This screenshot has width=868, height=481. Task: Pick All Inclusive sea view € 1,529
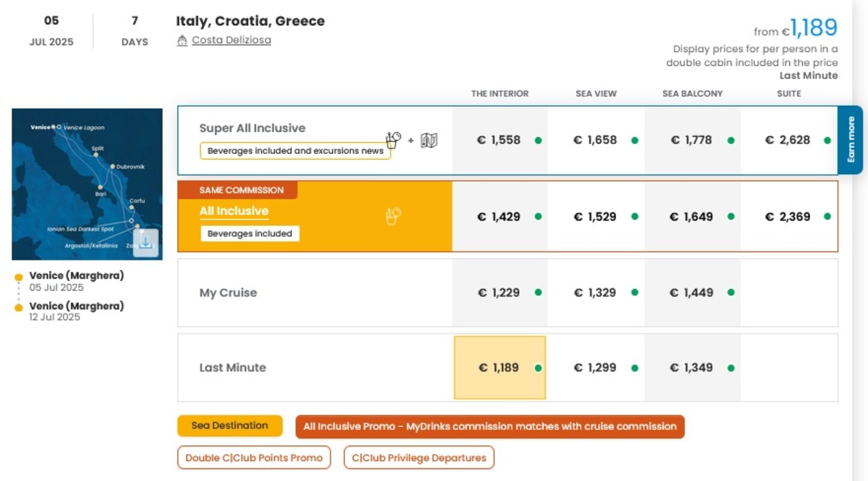(595, 216)
